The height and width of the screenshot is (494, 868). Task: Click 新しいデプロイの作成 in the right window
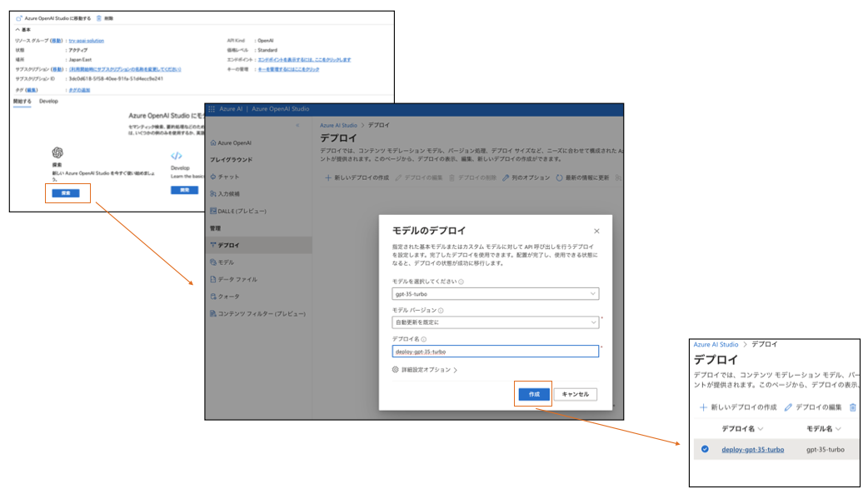[x=738, y=407]
